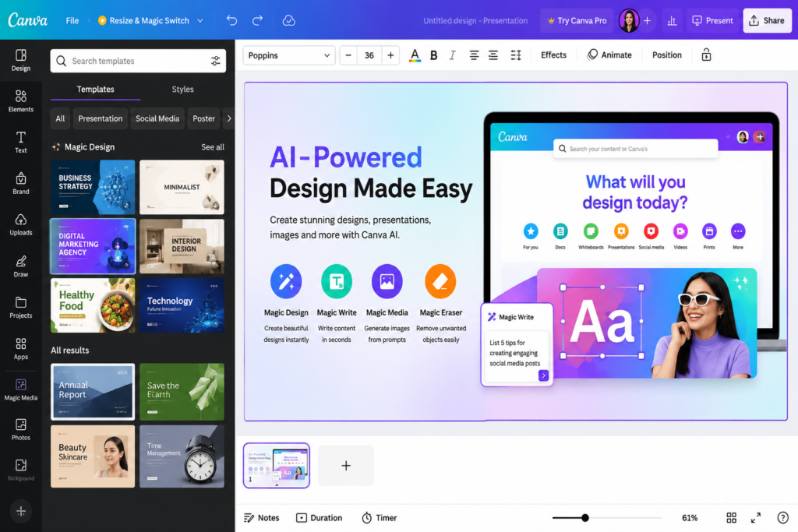Open the File menu

coord(72,20)
